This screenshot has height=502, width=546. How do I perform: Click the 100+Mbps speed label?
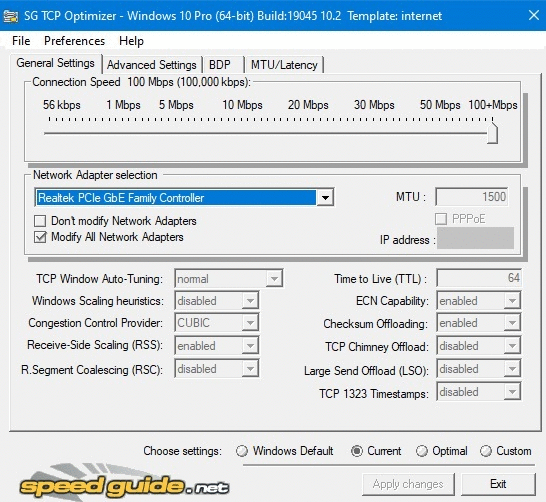tap(493, 105)
